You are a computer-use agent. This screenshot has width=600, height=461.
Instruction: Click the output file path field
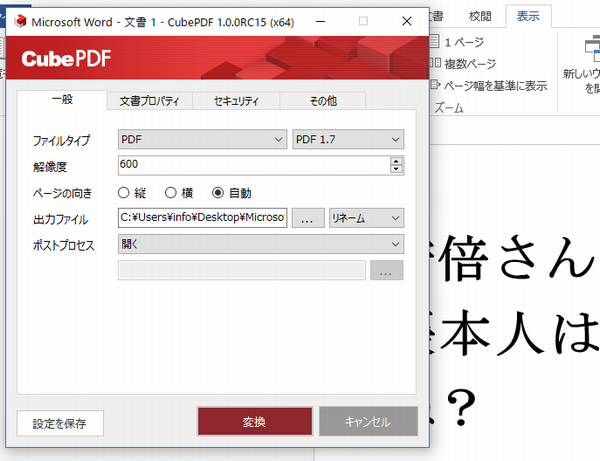[202, 218]
